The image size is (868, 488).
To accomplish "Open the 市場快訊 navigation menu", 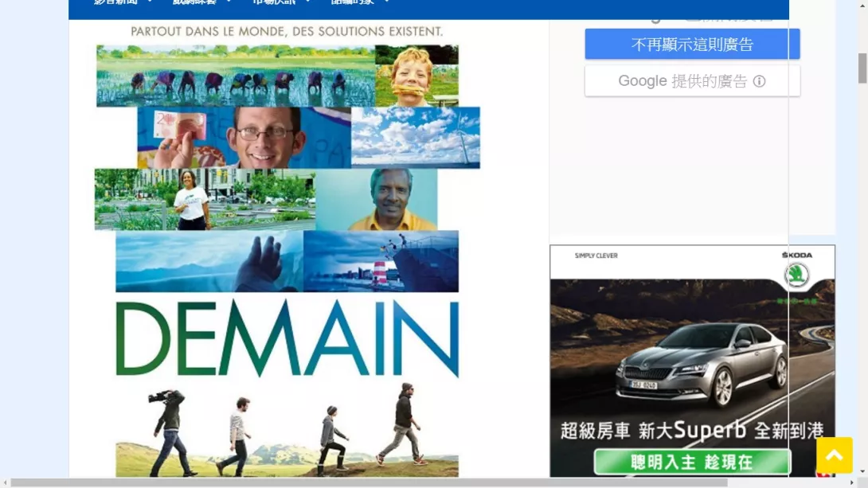I will pos(281,2).
